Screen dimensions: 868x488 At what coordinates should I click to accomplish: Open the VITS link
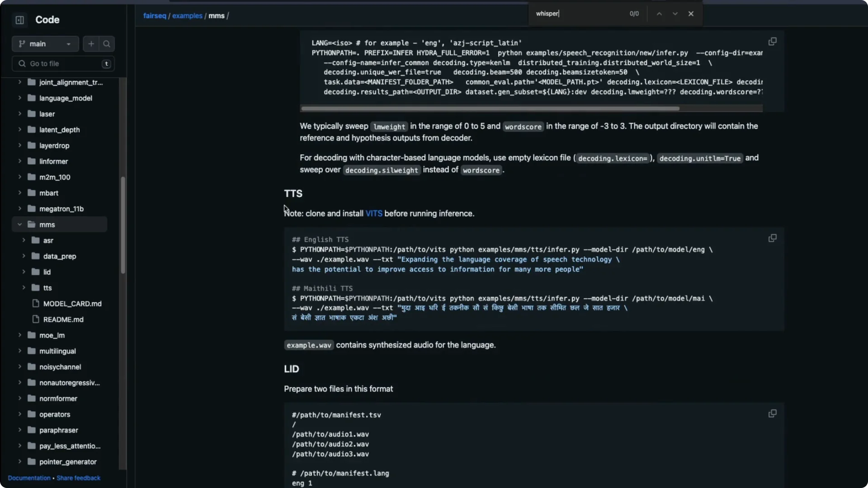point(374,213)
